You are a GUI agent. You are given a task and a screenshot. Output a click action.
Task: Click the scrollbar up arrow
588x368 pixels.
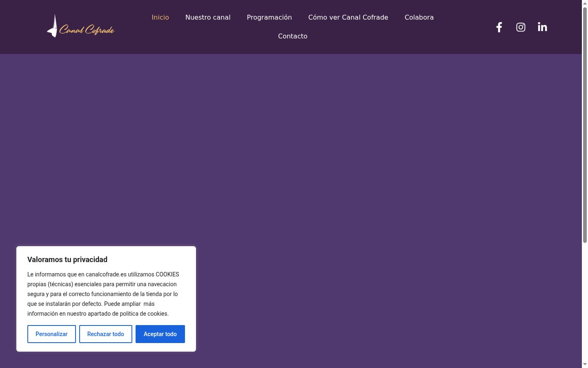[x=585, y=3]
